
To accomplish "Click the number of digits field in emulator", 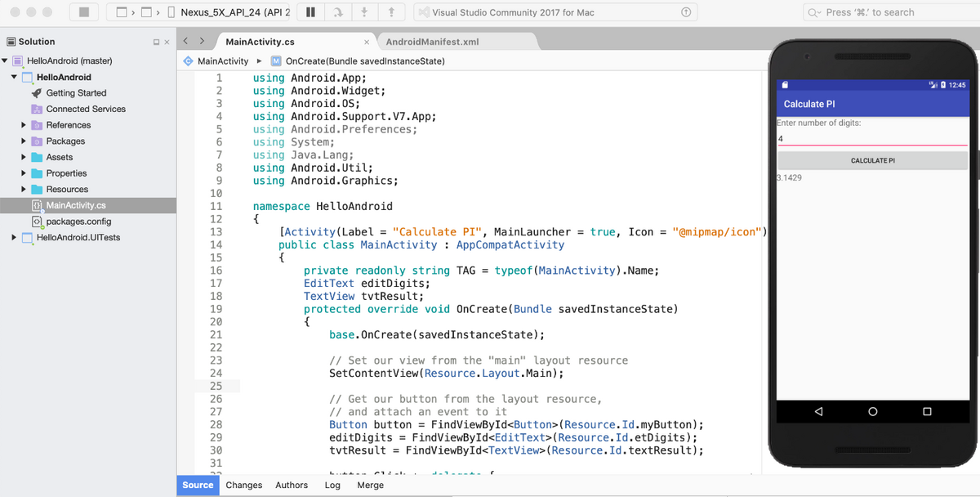I will [872, 139].
